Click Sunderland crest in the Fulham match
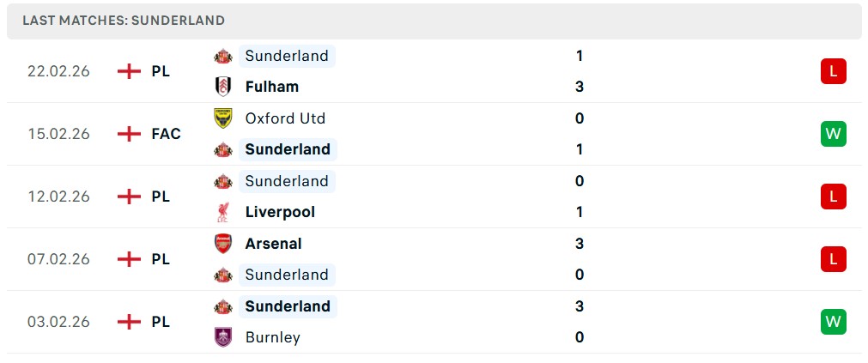 click(223, 56)
